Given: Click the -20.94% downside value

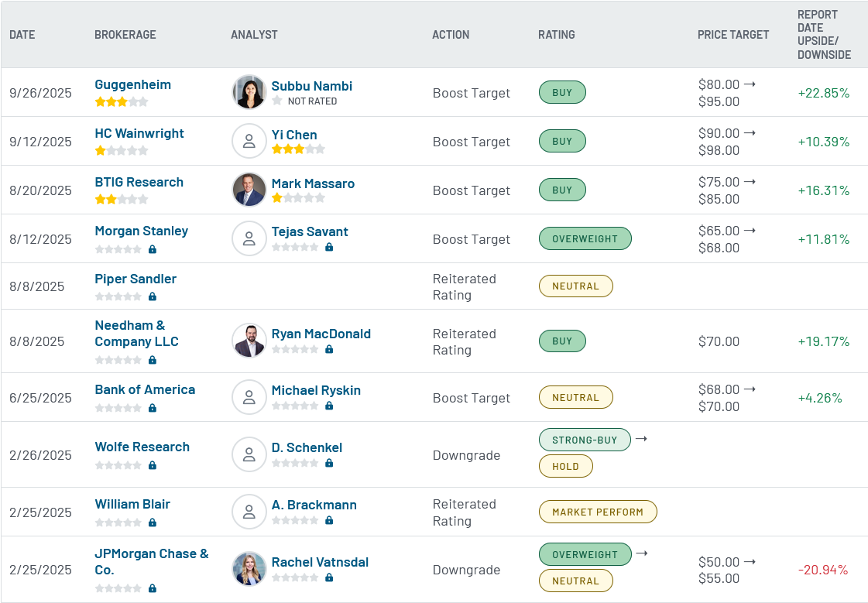Looking at the screenshot, I should [x=822, y=570].
